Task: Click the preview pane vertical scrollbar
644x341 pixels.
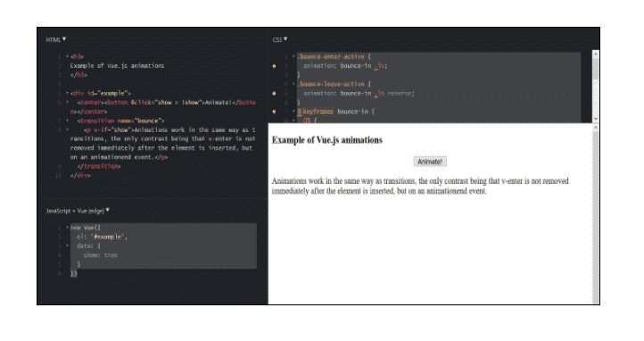Action: [x=596, y=216]
